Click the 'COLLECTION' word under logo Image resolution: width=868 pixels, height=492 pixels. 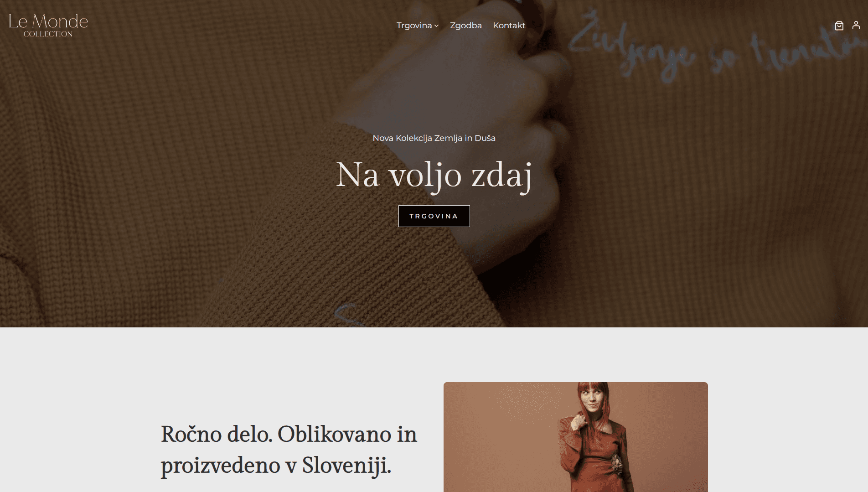coord(48,34)
